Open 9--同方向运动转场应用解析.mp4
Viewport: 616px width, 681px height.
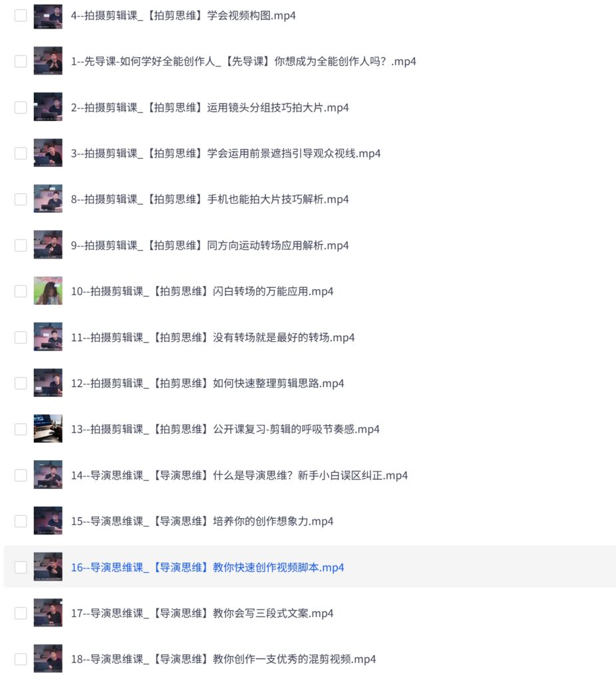tap(210, 245)
